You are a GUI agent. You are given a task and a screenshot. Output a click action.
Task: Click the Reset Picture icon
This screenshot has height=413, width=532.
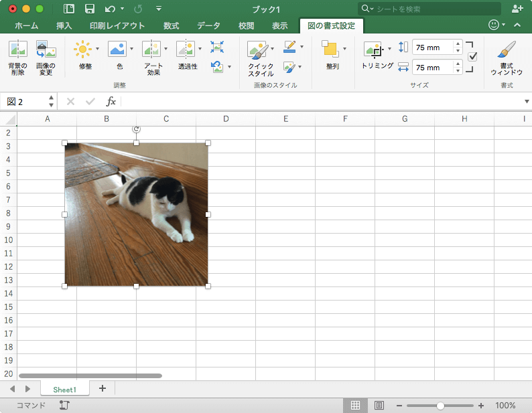(217, 66)
